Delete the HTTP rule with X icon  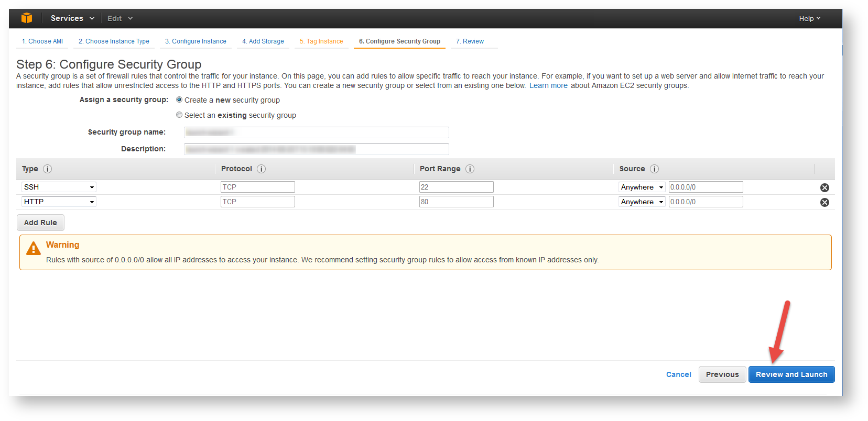[824, 202]
